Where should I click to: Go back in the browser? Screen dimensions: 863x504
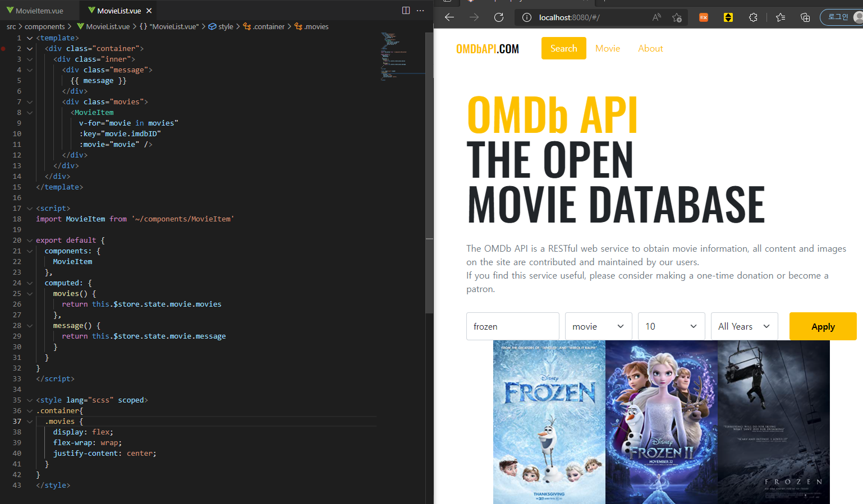point(449,17)
